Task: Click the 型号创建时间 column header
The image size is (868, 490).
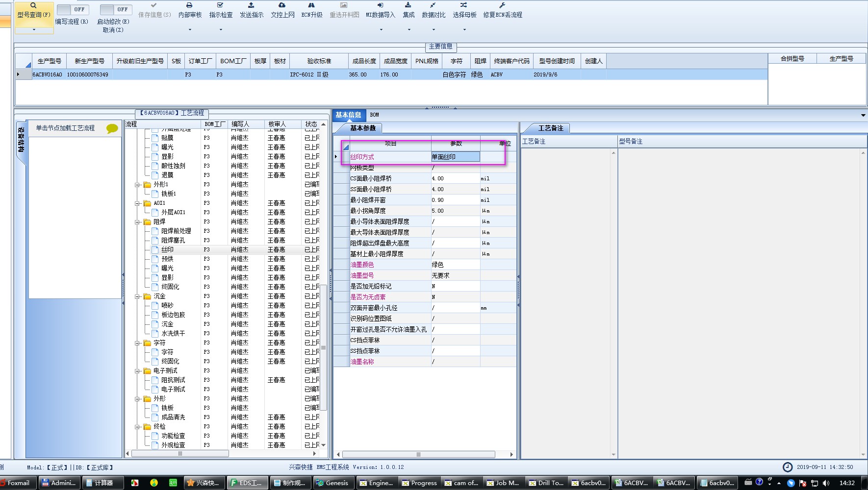Action: pos(557,61)
